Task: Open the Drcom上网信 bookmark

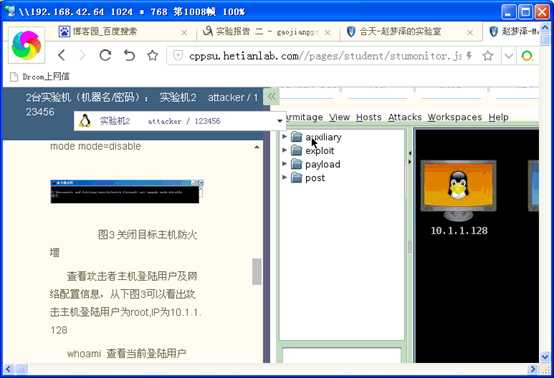Action: (x=40, y=76)
